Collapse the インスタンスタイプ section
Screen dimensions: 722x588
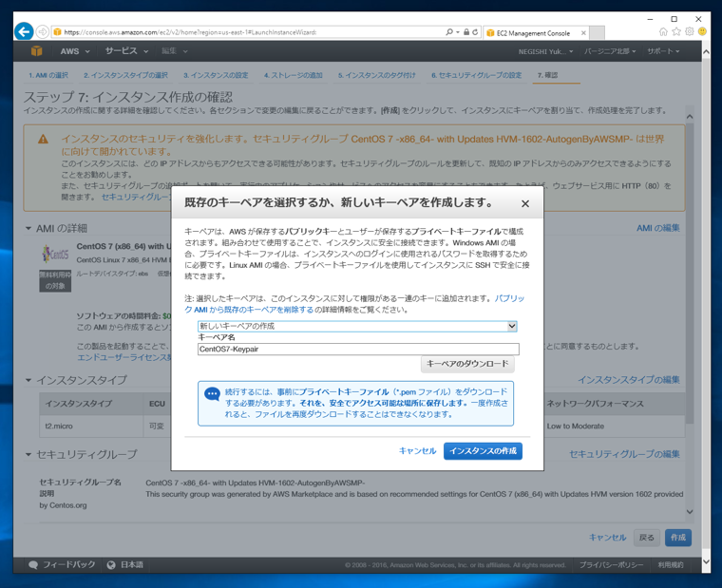point(28,380)
